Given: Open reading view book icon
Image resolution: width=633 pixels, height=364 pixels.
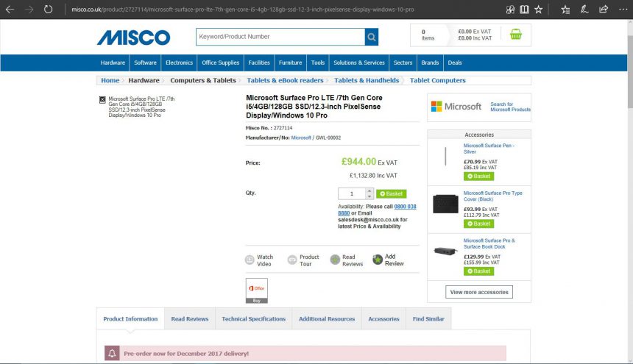Looking at the screenshot, I should (x=524, y=10).
